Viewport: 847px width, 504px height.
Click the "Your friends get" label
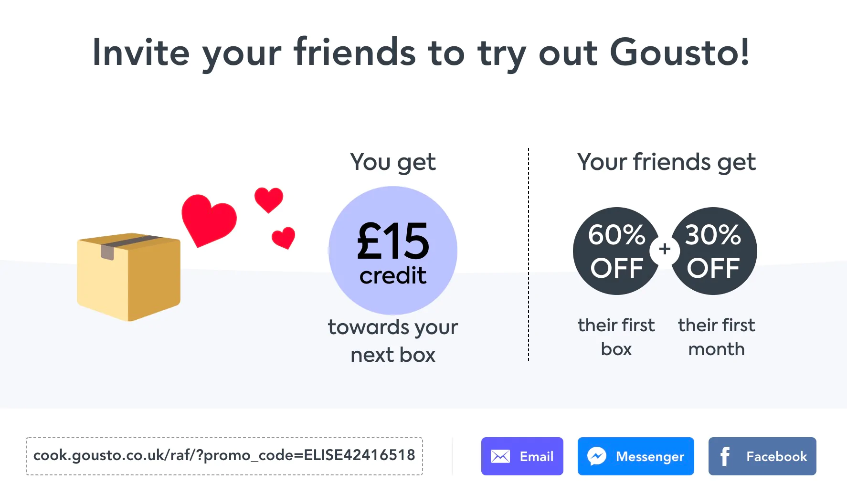(666, 162)
